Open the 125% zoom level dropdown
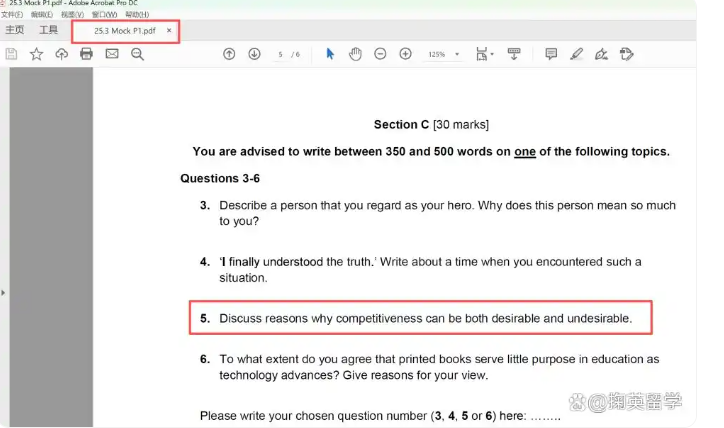The width and height of the screenshot is (724, 428). click(x=445, y=54)
